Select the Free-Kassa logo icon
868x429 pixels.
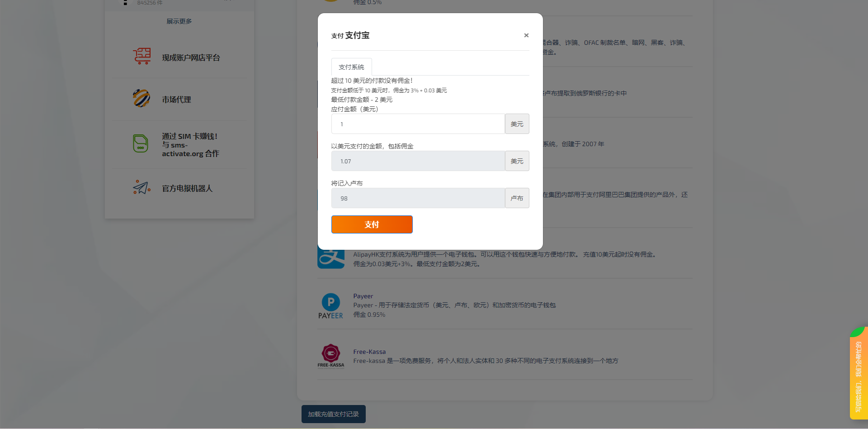pyautogui.click(x=330, y=356)
